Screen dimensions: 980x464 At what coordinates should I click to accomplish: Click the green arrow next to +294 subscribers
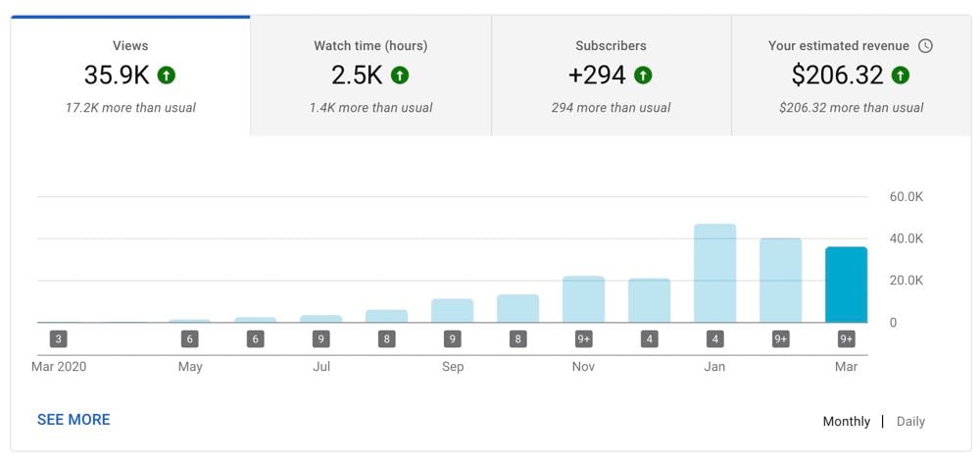[x=643, y=75]
